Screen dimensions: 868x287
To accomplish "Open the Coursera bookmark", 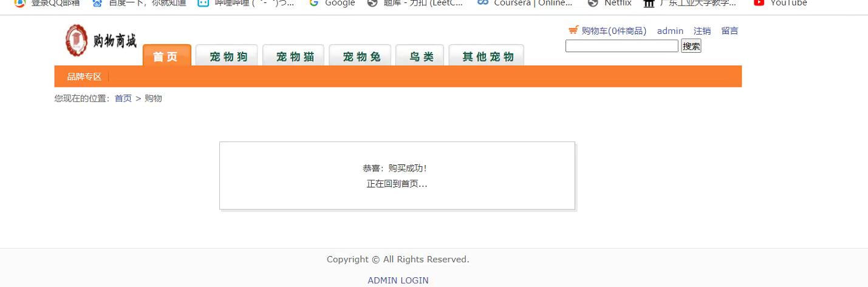I will [525, 3].
